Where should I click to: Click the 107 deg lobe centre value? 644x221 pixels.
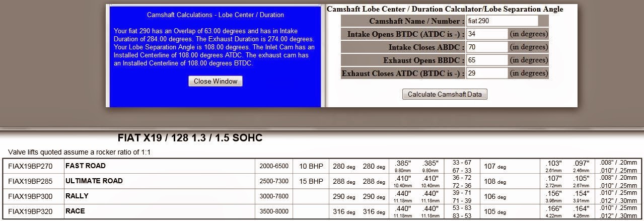tap(496, 166)
